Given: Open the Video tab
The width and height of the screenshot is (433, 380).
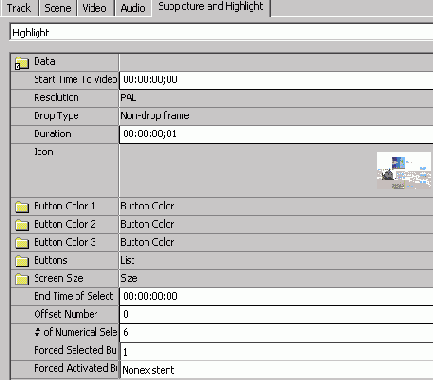Looking at the screenshot, I should (x=95, y=8).
